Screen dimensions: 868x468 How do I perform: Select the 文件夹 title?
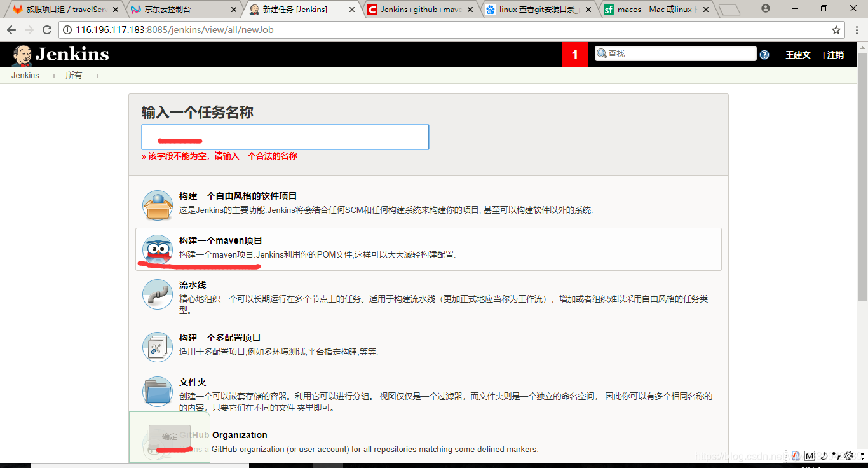tap(193, 382)
